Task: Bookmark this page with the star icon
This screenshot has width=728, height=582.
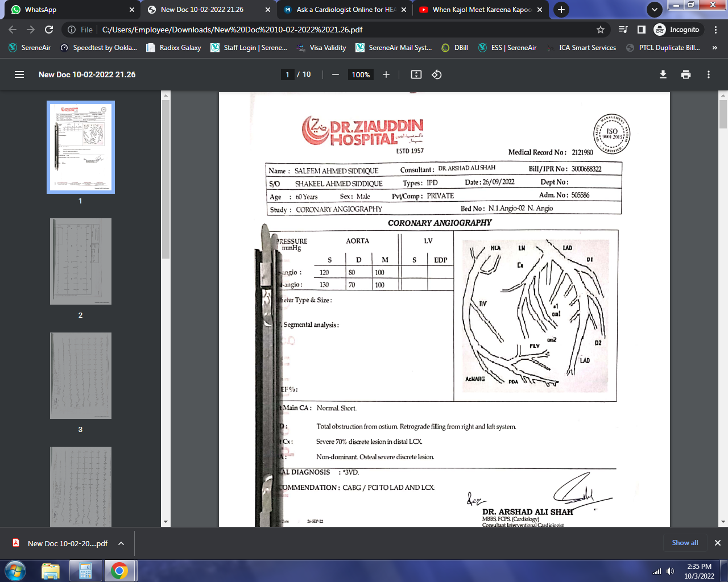Action: pyautogui.click(x=601, y=30)
